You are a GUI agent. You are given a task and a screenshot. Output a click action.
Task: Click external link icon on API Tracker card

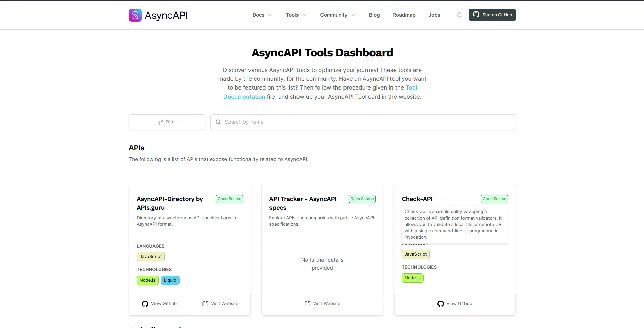[307, 304]
